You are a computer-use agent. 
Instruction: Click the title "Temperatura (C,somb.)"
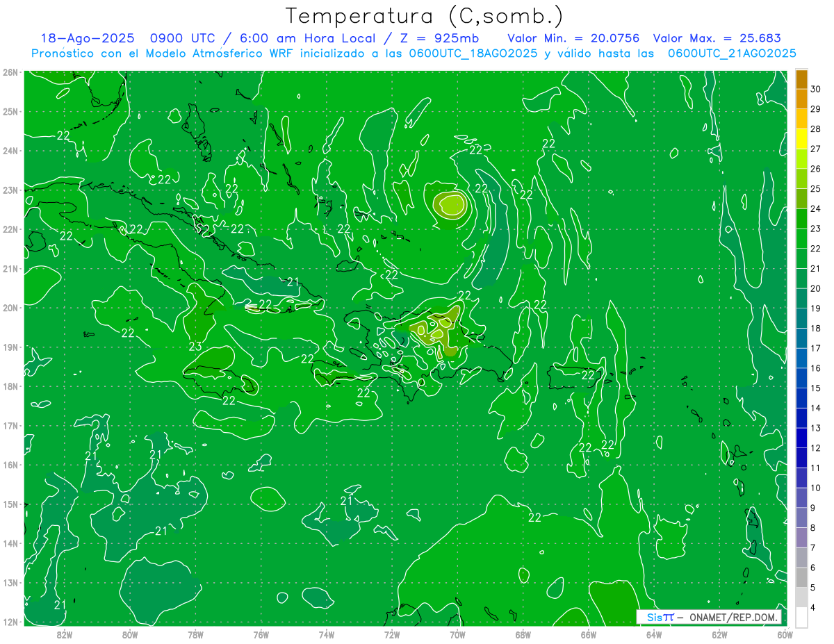[423, 17]
